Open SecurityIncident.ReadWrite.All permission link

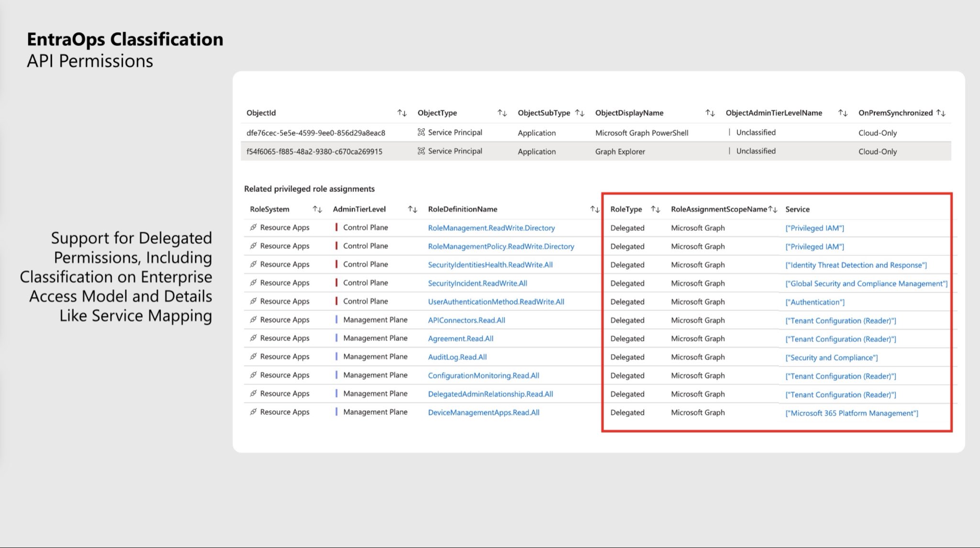(x=477, y=283)
